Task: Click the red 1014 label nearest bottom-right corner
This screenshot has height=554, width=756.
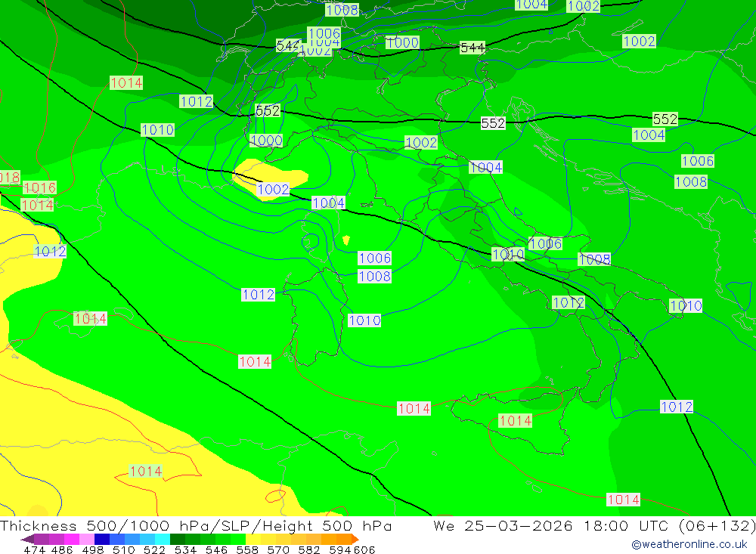Action: pyautogui.click(x=624, y=500)
